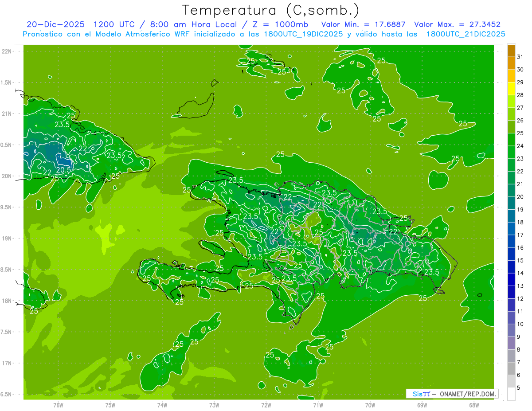Click the '74W' longitude axis label
Screen dimensions: 532x411
[x=162, y=405]
